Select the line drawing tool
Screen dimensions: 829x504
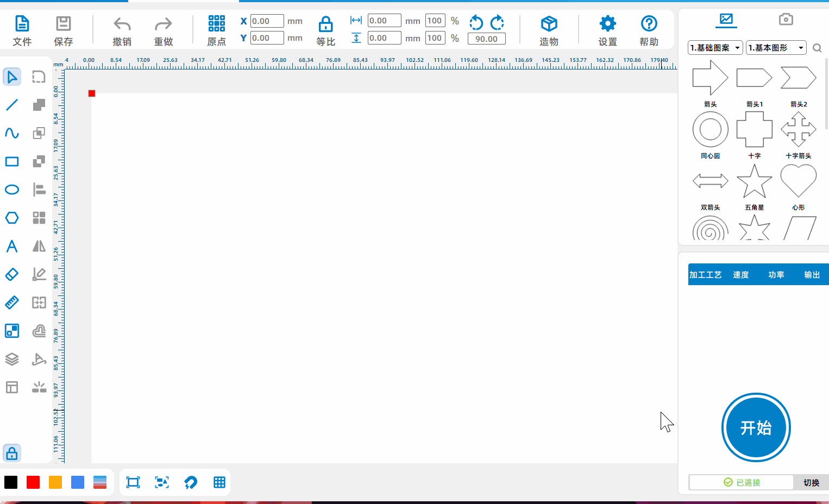pyautogui.click(x=12, y=105)
